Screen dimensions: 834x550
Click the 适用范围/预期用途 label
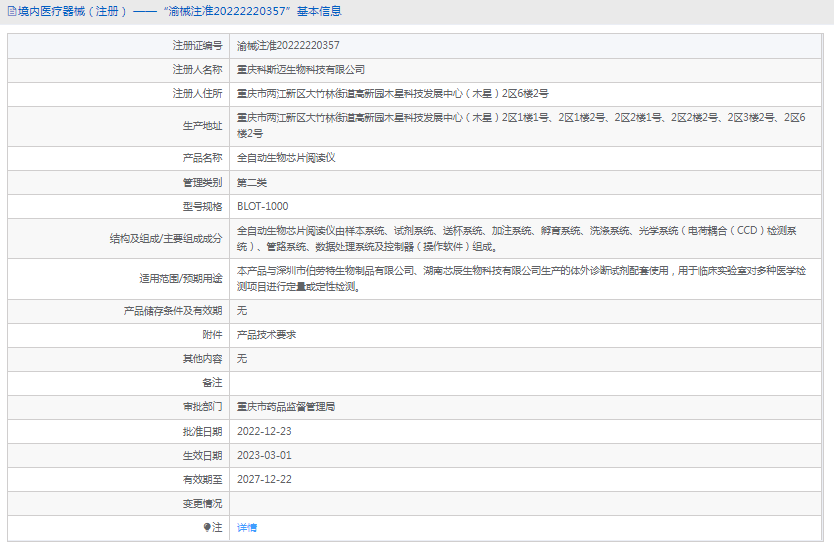click(x=181, y=279)
